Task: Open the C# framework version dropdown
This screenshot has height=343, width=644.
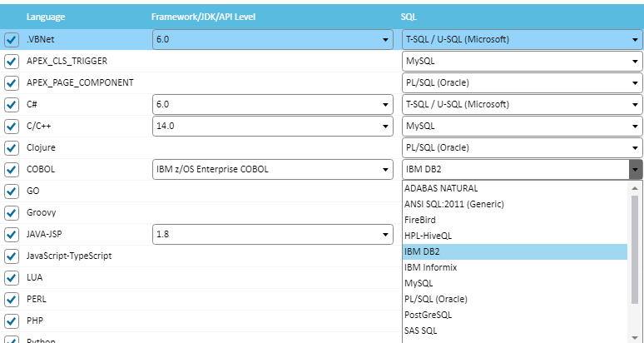Action: point(273,104)
